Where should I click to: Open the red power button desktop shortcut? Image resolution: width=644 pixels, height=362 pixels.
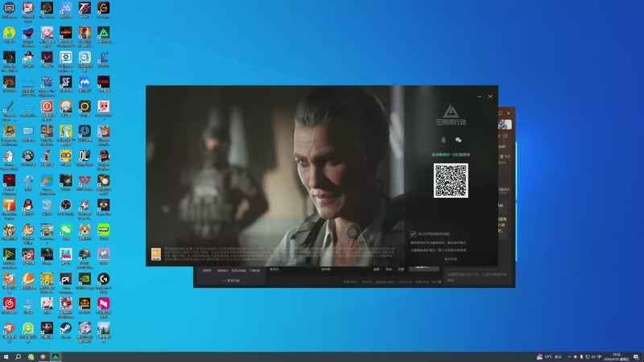click(47, 109)
